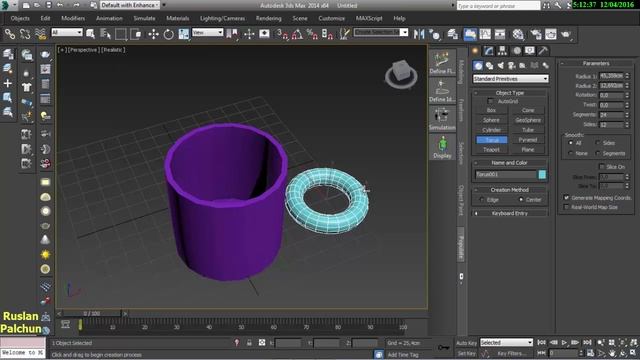Open the Hierarchy command panel tab
The height and width of the screenshot is (360, 640).
[502, 51]
